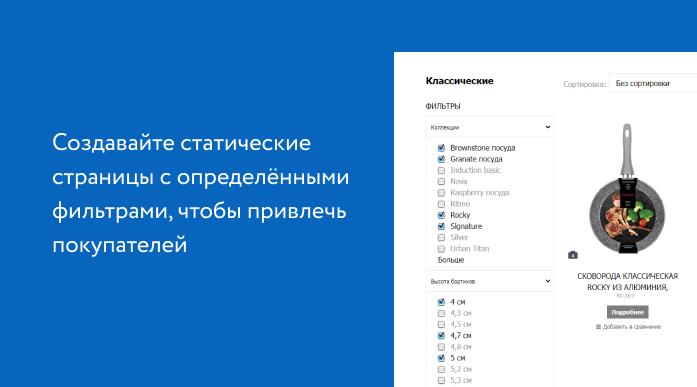
Task: Uncheck the Granate посуда checkbox
Action: (441, 159)
